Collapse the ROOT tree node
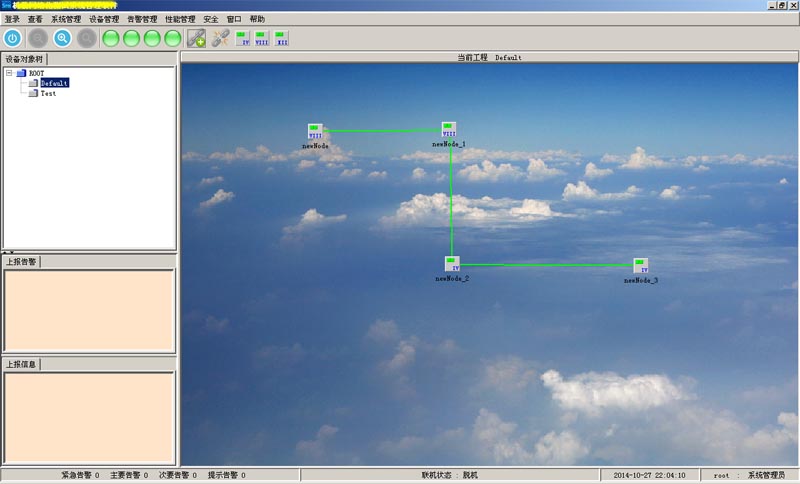The image size is (800, 484). [x=9, y=73]
